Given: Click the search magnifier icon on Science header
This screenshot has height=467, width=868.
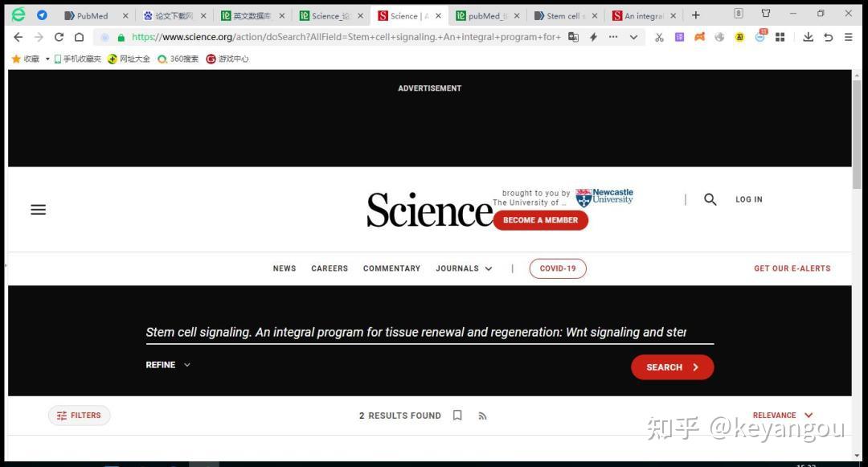Looking at the screenshot, I should coord(710,199).
